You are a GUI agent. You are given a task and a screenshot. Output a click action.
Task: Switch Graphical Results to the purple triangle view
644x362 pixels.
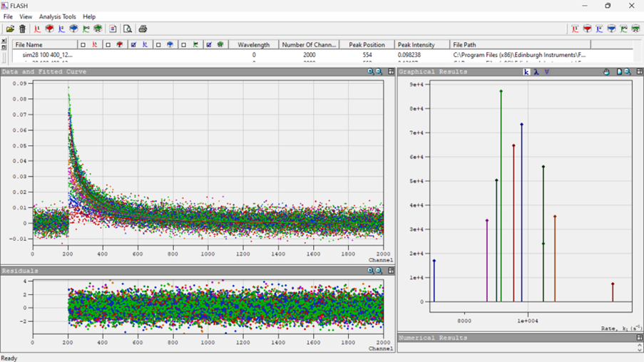tap(547, 72)
